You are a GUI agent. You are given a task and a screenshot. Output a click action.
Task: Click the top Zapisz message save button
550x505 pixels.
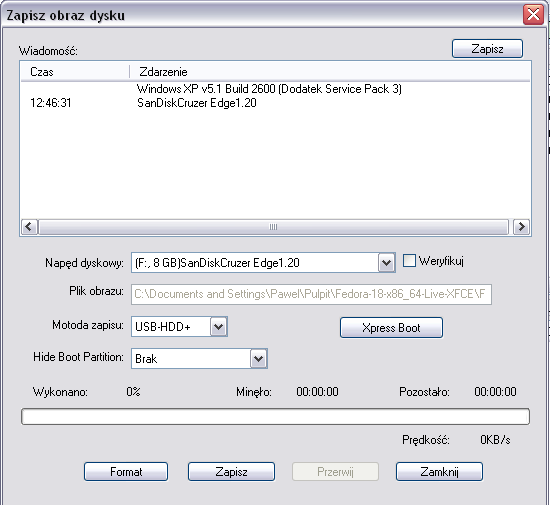[487, 49]
